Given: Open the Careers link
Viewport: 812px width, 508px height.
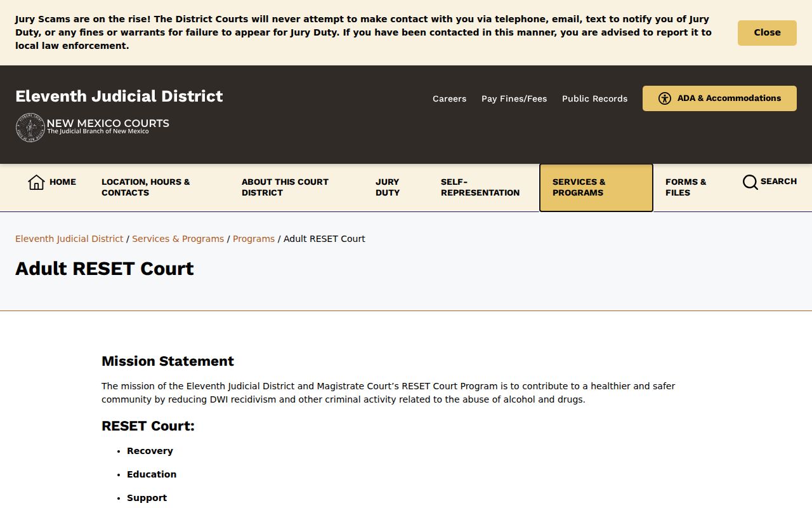Looking at the screenshot, I should pyautogui.click(x=449, y=98).
